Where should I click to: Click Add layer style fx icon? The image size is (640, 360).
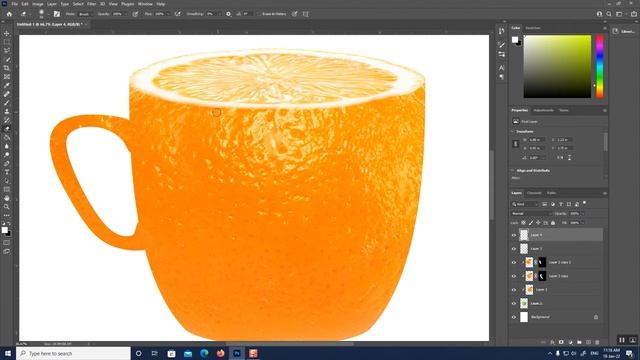click(552, 342)
